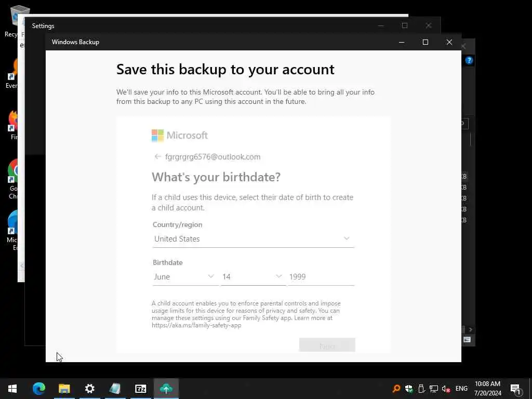This screenshot has height=399, width=532.
Task: Click the scroll right arrow in background window
Action: tap(471, 329)
